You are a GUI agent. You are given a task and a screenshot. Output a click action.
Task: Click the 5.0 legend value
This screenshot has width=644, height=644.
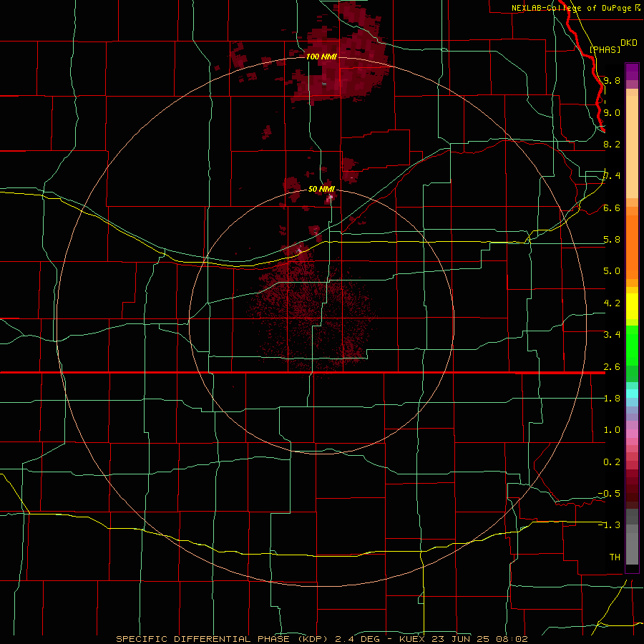pyautogui.click(x=612, y=271)
